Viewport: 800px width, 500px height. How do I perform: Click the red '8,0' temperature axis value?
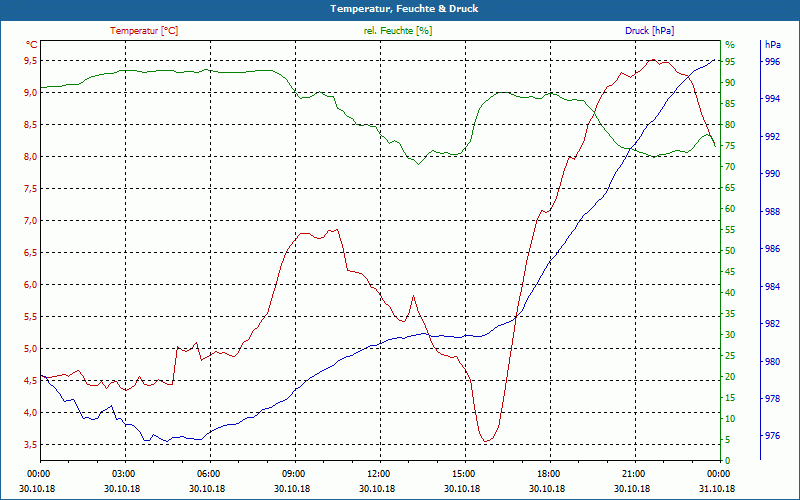pyautogui.click(x=30, y=157)
